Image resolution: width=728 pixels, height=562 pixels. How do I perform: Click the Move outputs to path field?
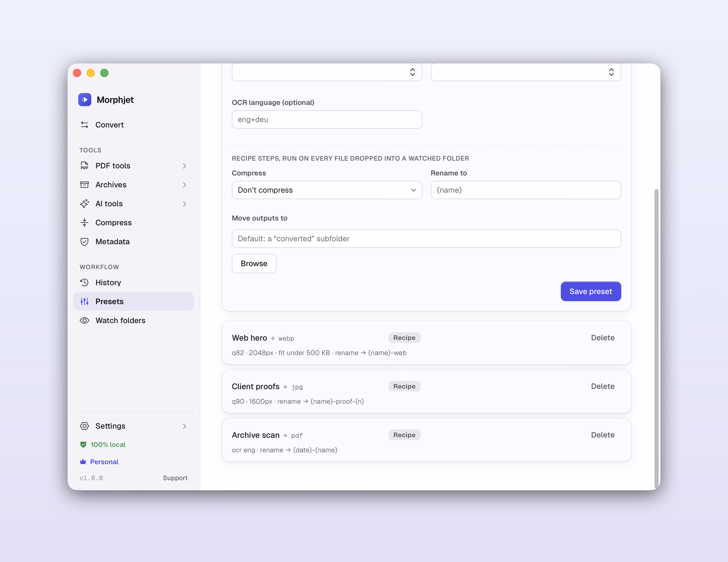(x=426, y=239)
